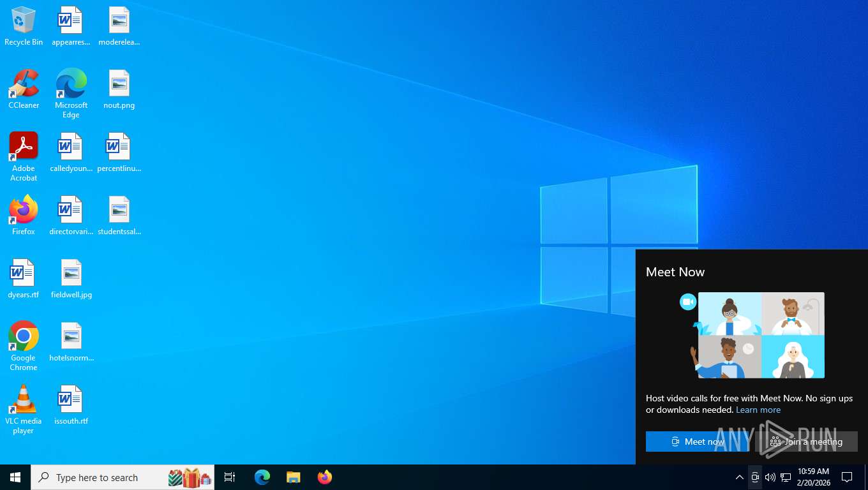The image size is (868, 490).
Task: Open the Action Center notifications icon
Action: point(847,477)
